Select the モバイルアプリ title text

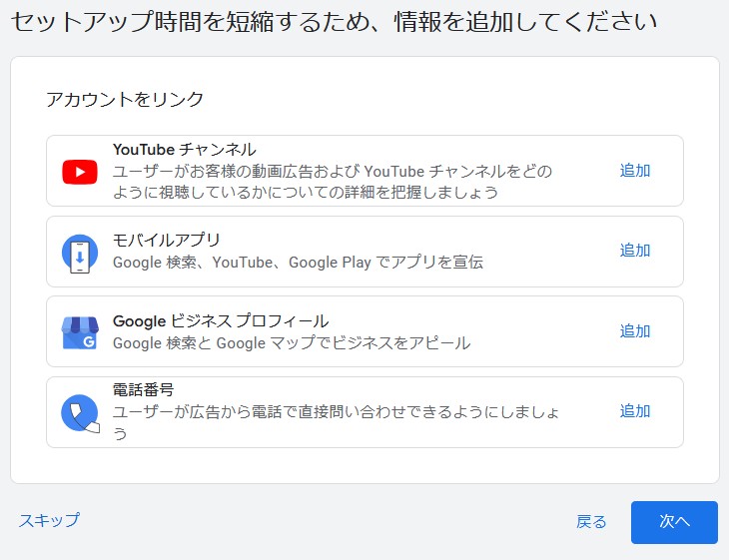pyautogui.click(x=166, y=241)
